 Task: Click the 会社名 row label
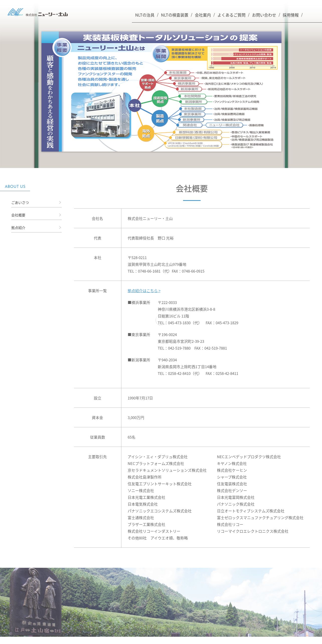(97, 218)
